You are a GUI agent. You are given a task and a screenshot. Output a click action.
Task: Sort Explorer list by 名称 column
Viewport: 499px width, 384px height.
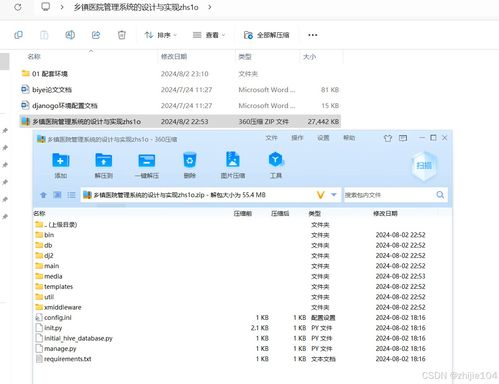click(x=34, y=57)
